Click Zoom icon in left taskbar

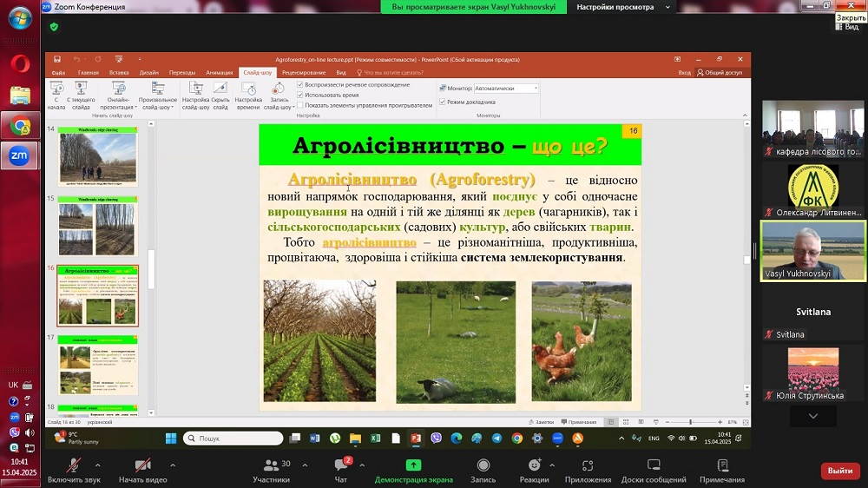pos(19,155)
